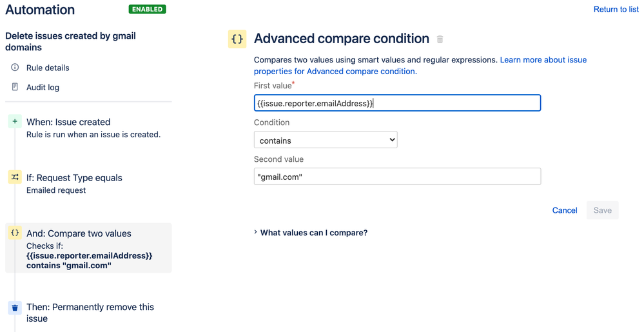
Task: Open the Audit log
Action: [43, 87]
